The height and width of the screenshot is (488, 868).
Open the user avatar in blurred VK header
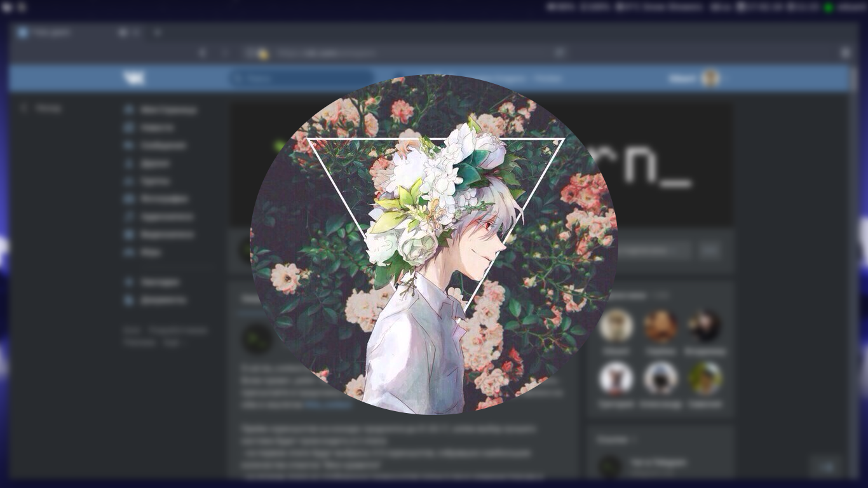click(x=710, y=78)
